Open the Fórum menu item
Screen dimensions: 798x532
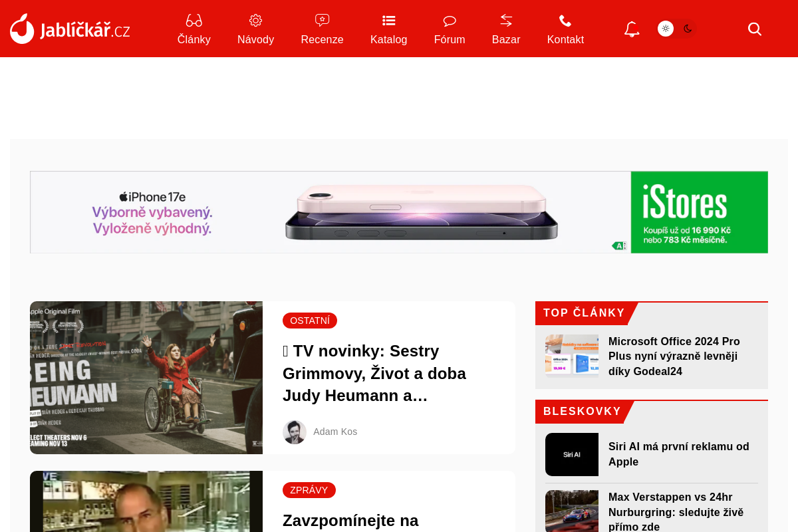tap(450, 39)
